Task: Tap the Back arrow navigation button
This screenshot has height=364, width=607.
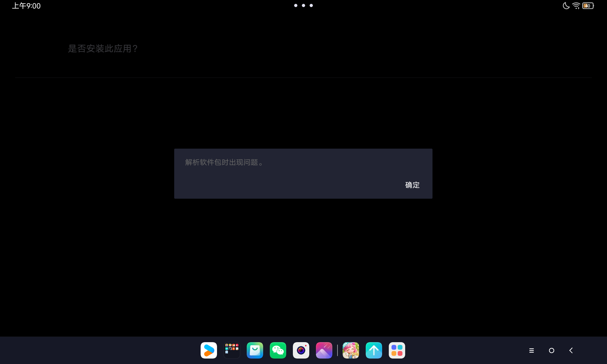Action: (x=571, y=350)
